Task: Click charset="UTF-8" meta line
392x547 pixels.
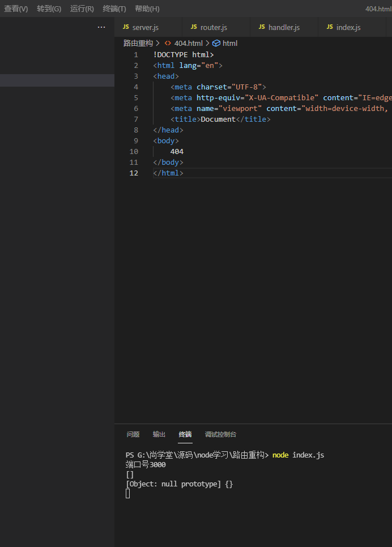Action: click(218, 87)
